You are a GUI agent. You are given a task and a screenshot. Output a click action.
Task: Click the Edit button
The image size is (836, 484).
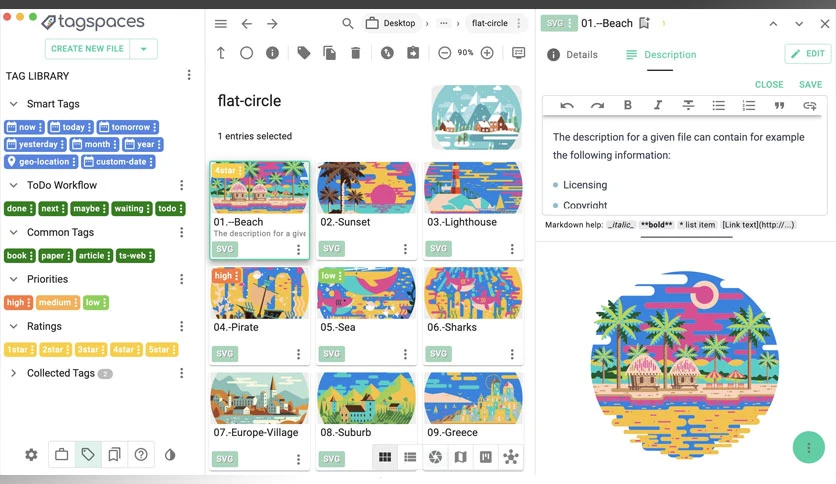pos(808,53)
